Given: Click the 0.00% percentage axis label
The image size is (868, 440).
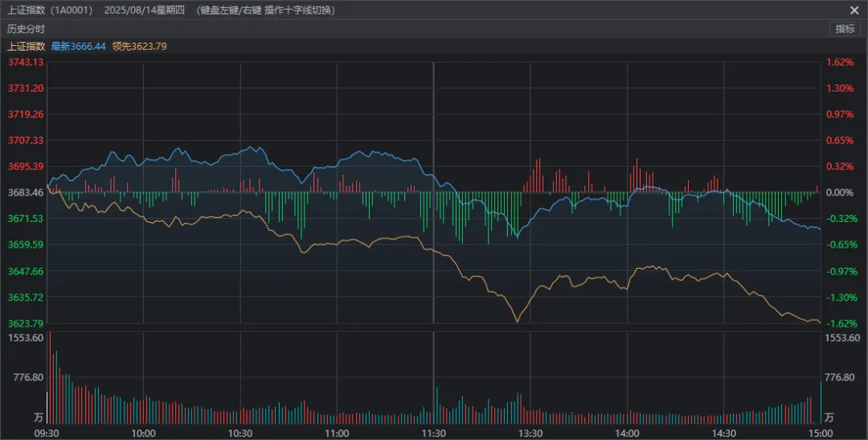Looking at the screenshot, I should click(x=839, y=192).
